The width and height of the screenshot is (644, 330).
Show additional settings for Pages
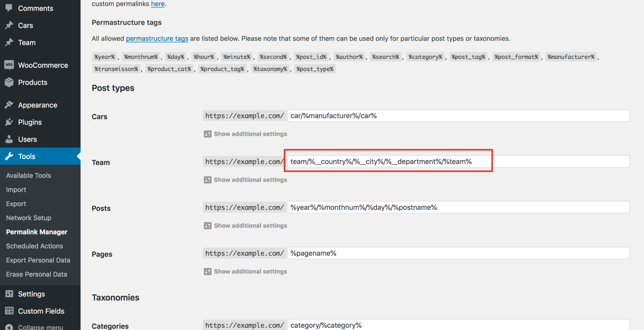[245, 271]
